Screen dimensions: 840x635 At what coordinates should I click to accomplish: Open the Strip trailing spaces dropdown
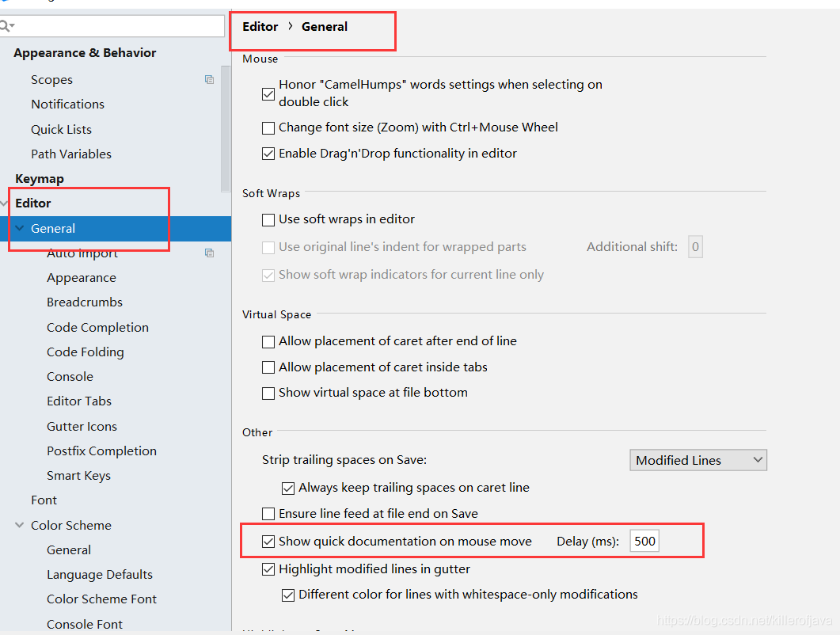point(697,460)
